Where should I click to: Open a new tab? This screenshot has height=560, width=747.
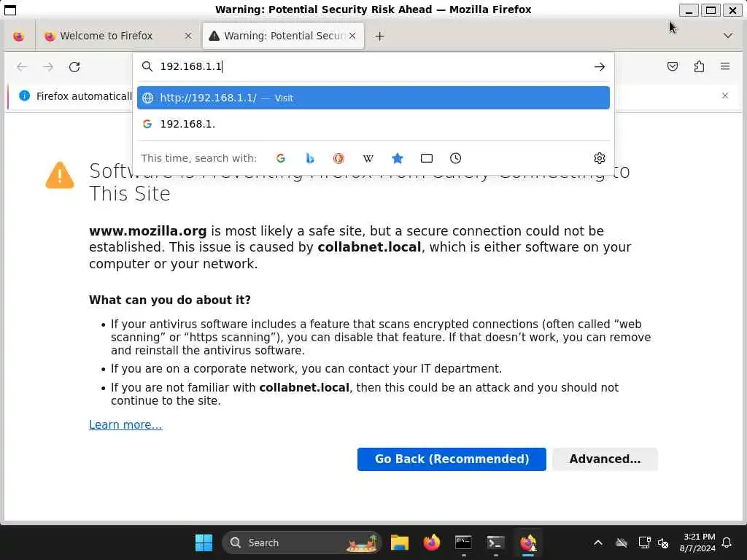click(379, 36)
